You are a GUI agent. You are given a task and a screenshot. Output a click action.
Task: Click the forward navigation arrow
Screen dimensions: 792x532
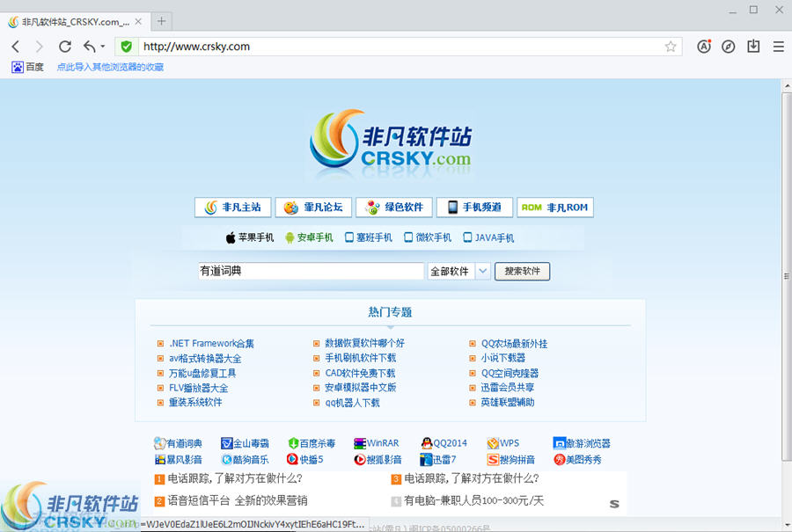(x=40, y=47)
